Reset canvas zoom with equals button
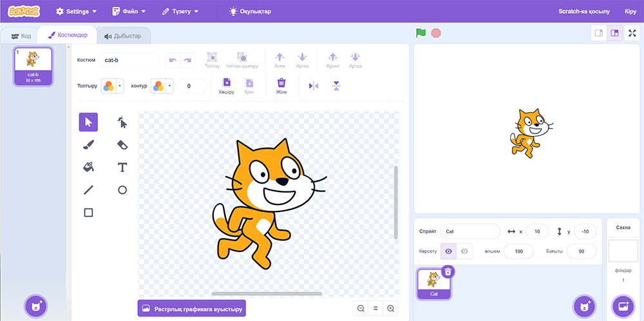 [375, 308]
